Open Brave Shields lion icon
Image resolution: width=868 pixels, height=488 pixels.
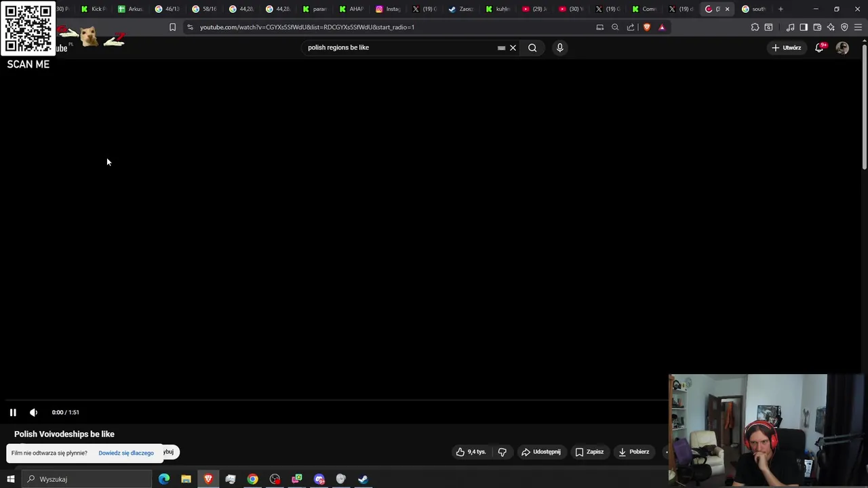[646, 27]
